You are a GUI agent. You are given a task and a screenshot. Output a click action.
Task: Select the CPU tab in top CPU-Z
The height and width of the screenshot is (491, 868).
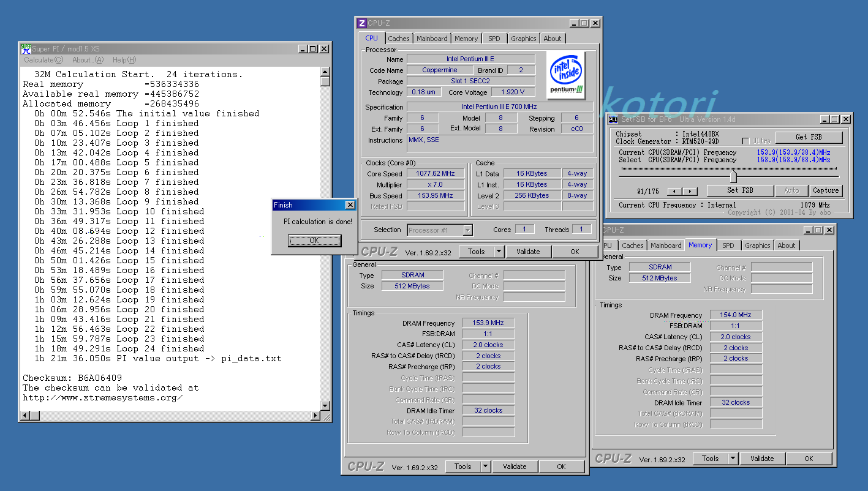(x=372, y=38)
